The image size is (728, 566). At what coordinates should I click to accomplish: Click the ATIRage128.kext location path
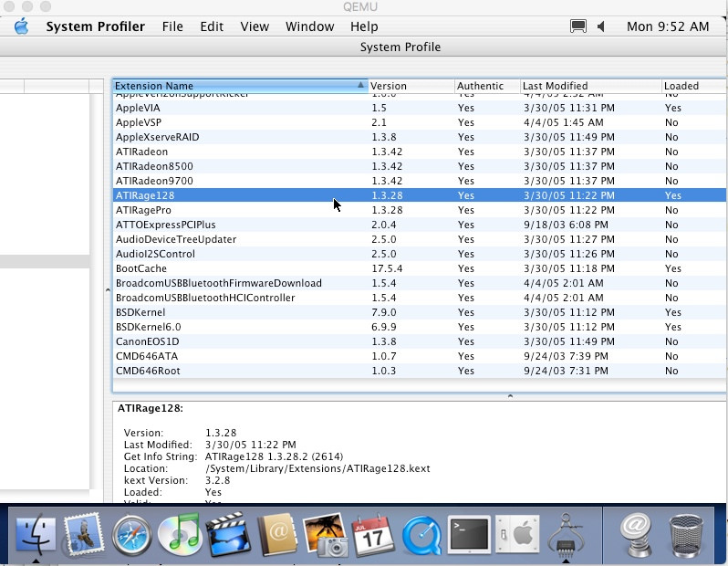pos(317,468)
